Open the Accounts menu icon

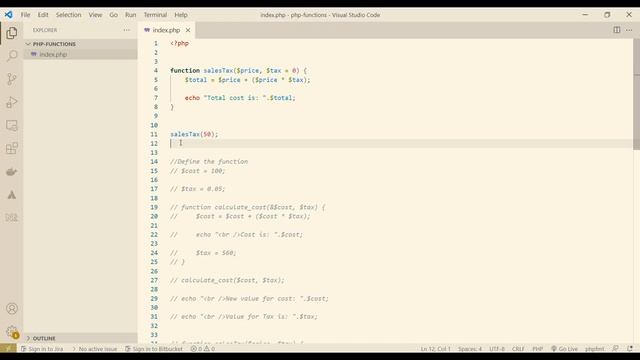pyautogui.click(x=11, y=309)
